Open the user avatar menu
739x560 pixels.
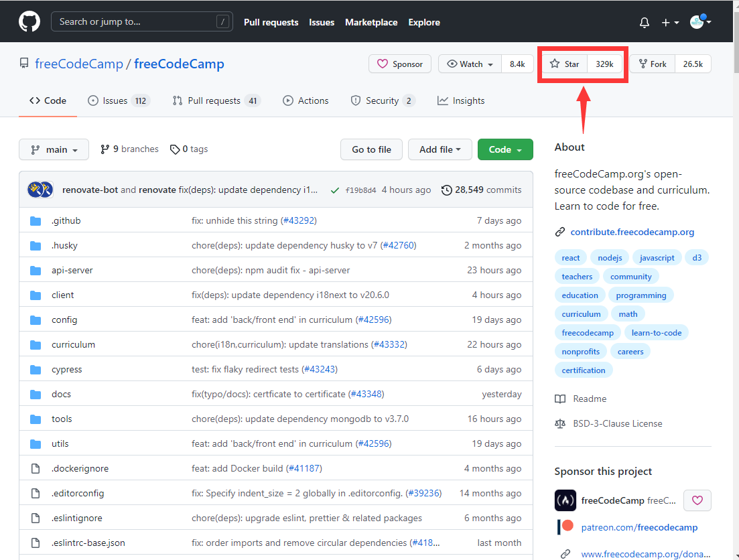coord(700,21)
